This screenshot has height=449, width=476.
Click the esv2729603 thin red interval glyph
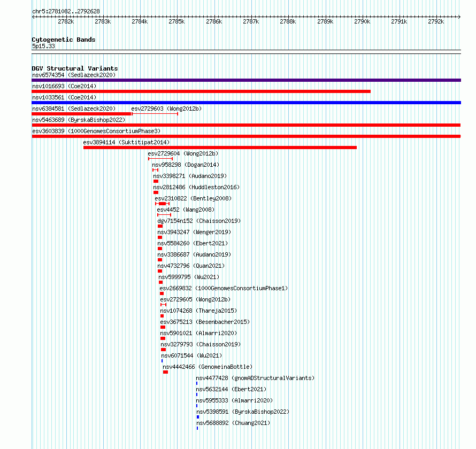[x=155, y=114]
